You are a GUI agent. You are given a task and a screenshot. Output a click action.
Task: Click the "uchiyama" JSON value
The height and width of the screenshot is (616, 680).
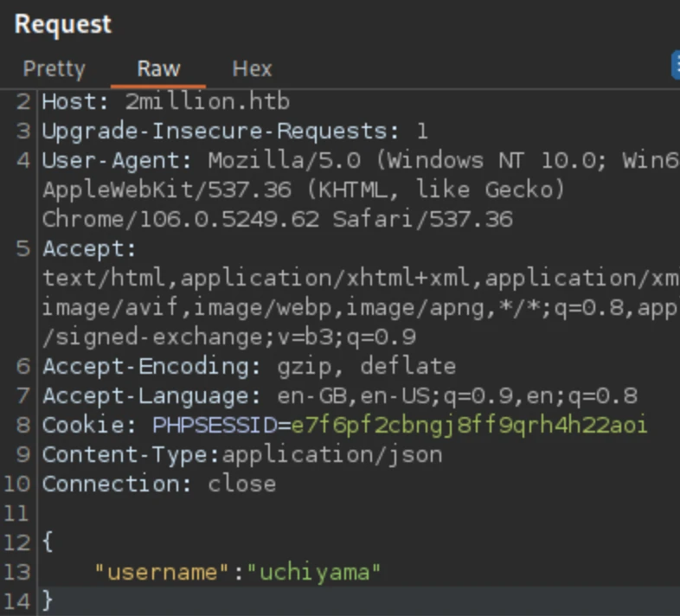[x=314, y=573]
